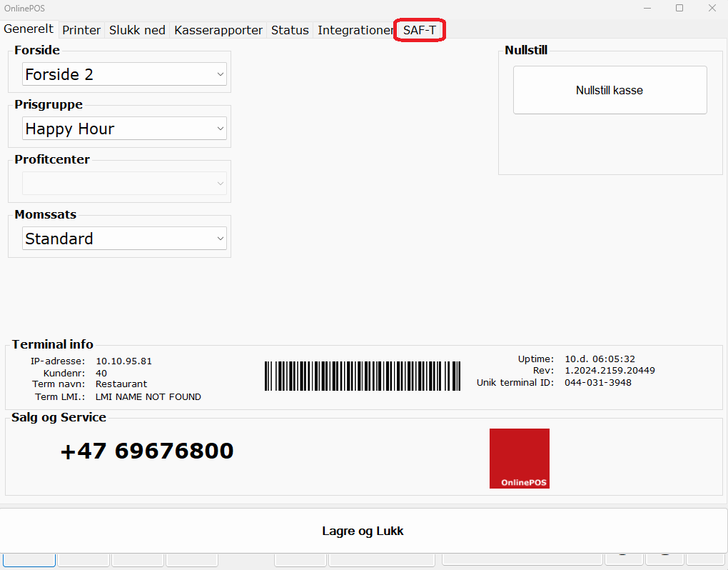The height and width of the screenshot is (570, 728).
Task: Open the Integrationer tab
Action: click(355, 30)
